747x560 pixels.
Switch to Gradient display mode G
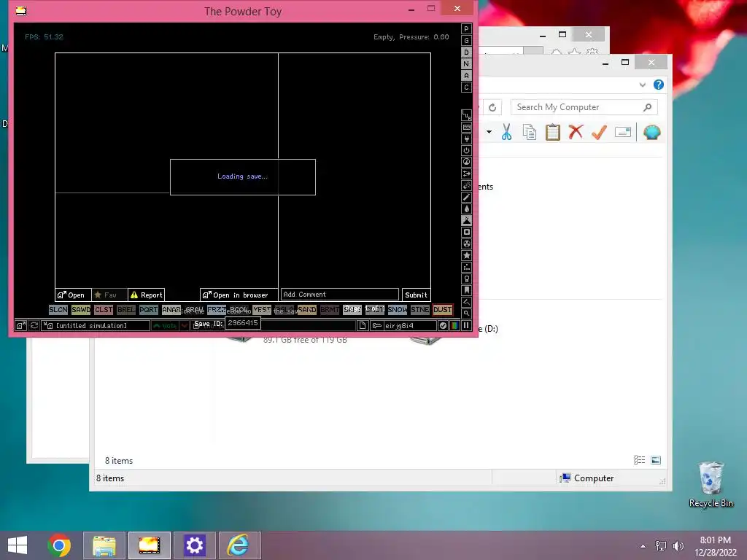coord(466,41)
